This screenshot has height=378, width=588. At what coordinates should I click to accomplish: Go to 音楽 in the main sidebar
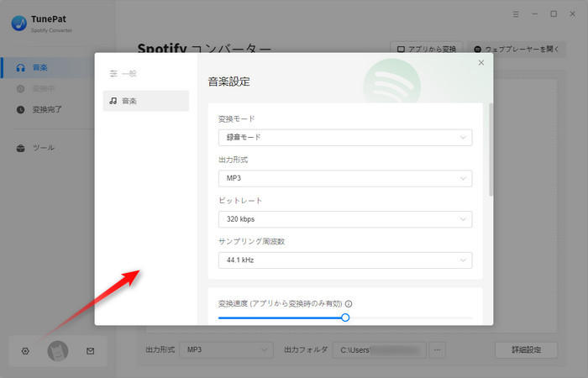[x=48, y=67]
